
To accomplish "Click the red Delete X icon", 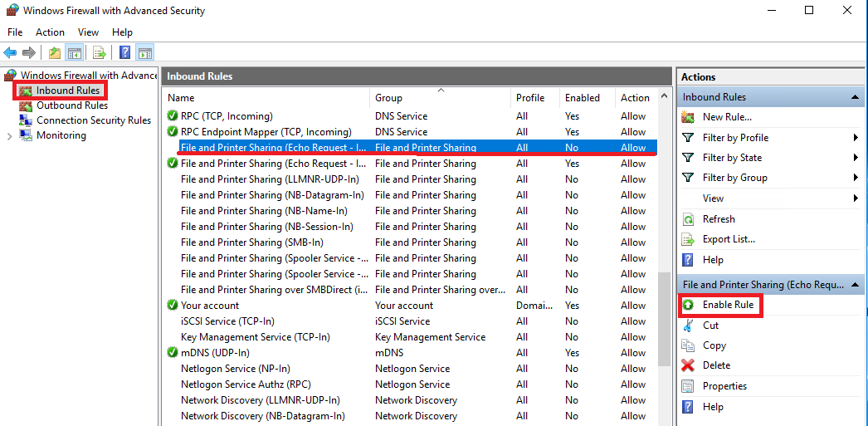I will 688,365.
